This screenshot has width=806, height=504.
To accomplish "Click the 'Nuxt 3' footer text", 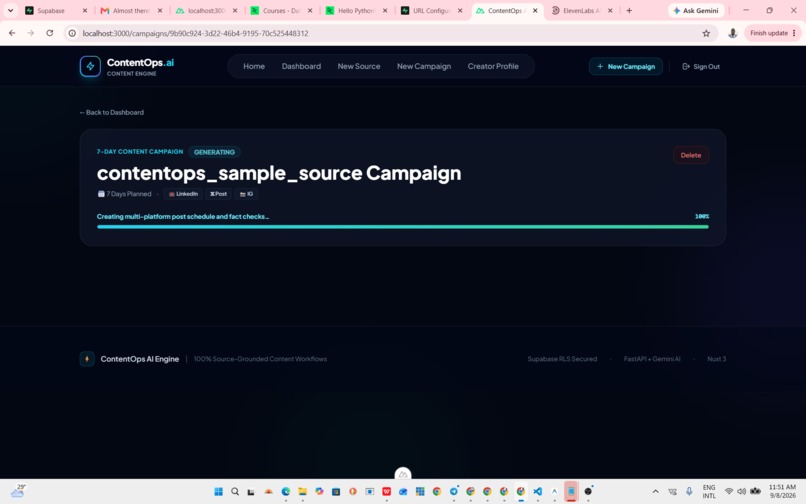I will tap(717, 359).
